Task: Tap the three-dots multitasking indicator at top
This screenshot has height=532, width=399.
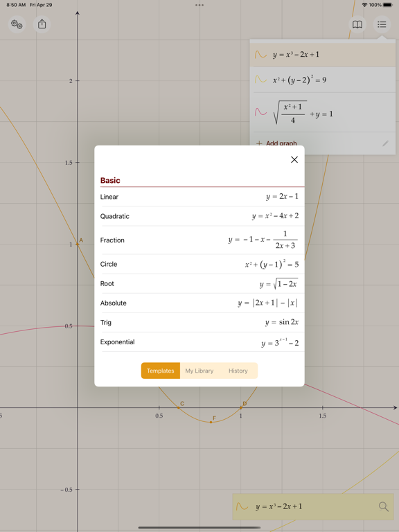Action: 199,5
